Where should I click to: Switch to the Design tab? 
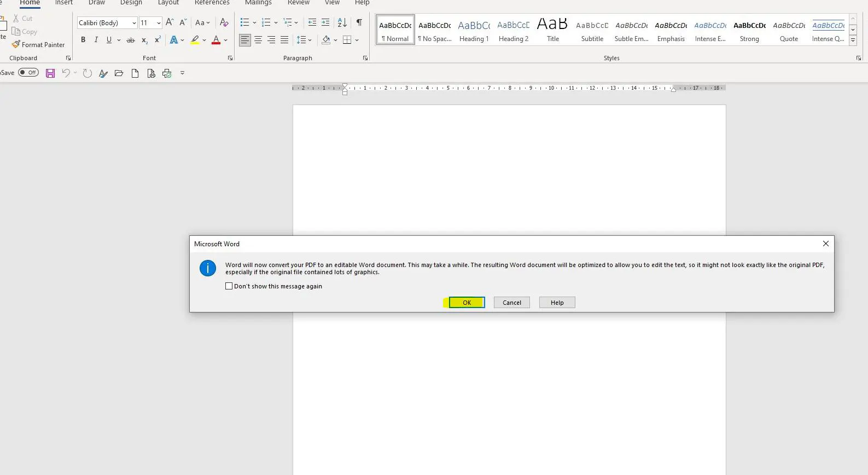[131, 3]
